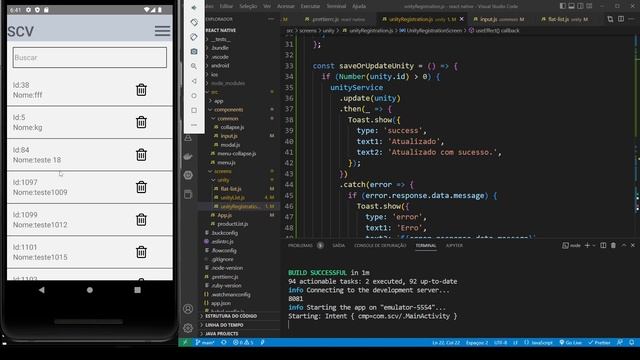Toggle secondary sidebar layout button
This screenshot has width=640, height=360.
pos(580,6)
